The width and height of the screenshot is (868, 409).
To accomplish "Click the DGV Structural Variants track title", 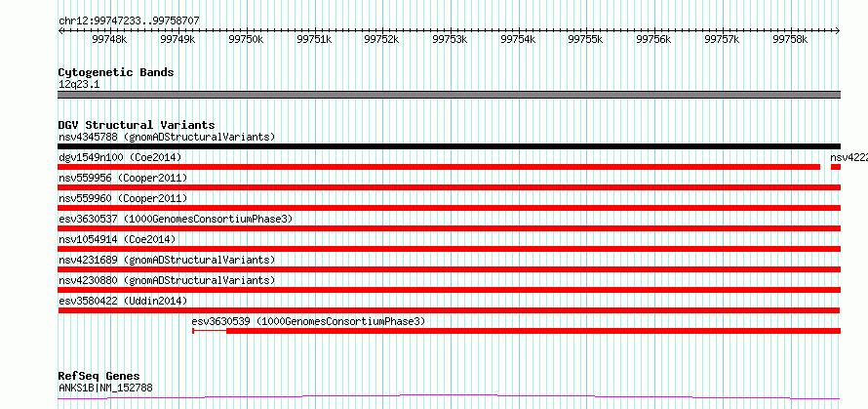I will click(x=137, y=125).
